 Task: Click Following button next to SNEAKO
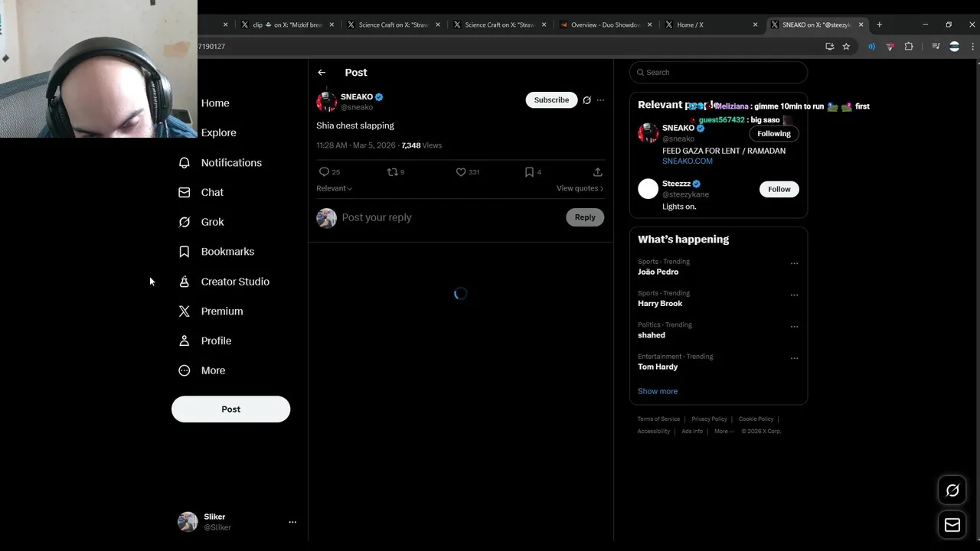pos(774,133)
